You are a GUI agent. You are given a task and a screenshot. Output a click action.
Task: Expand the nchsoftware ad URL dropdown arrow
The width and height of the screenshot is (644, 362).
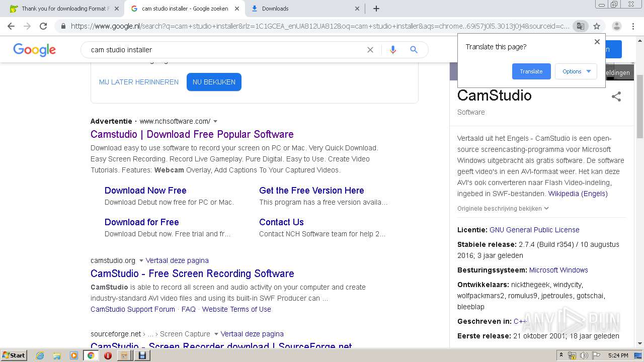(x=215, y=122)
